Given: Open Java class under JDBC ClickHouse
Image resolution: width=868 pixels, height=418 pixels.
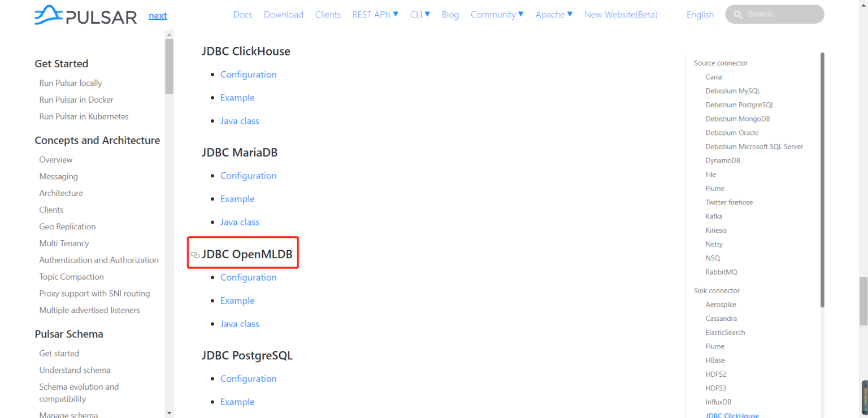Looking at the screenshot, I should pos(240,121).
